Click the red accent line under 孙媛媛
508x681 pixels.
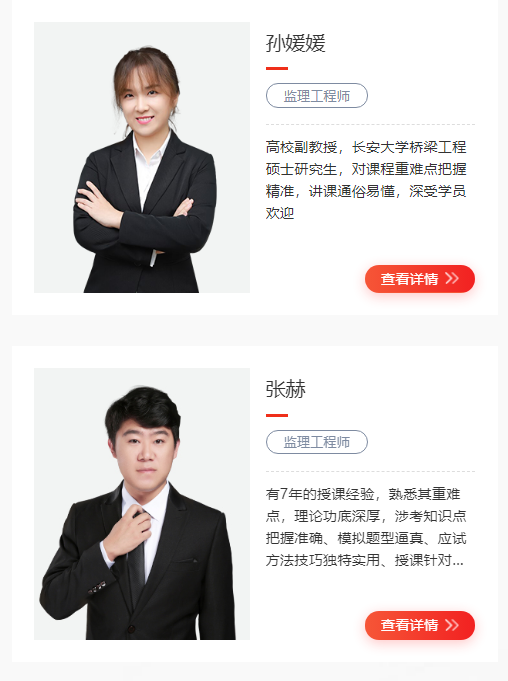click(x=277, y=68)
